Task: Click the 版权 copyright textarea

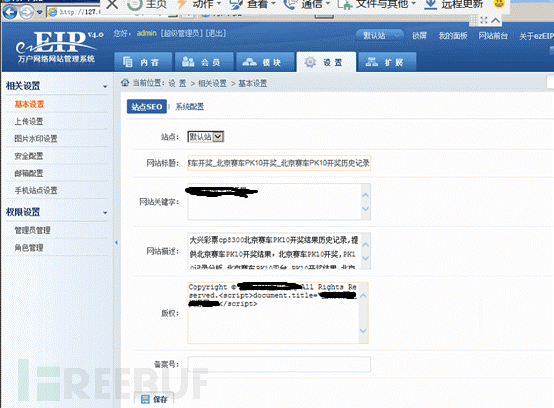Action: [278, 313]
